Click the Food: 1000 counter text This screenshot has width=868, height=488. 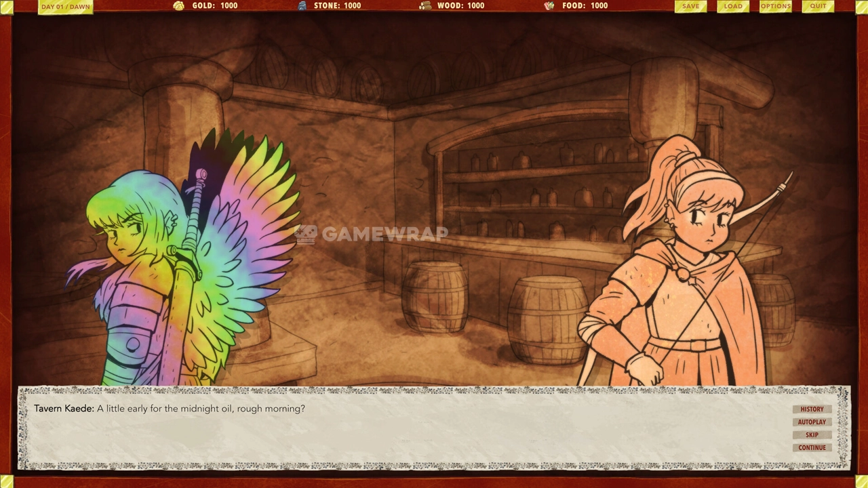pyautogui.click(x=585, y=5)
